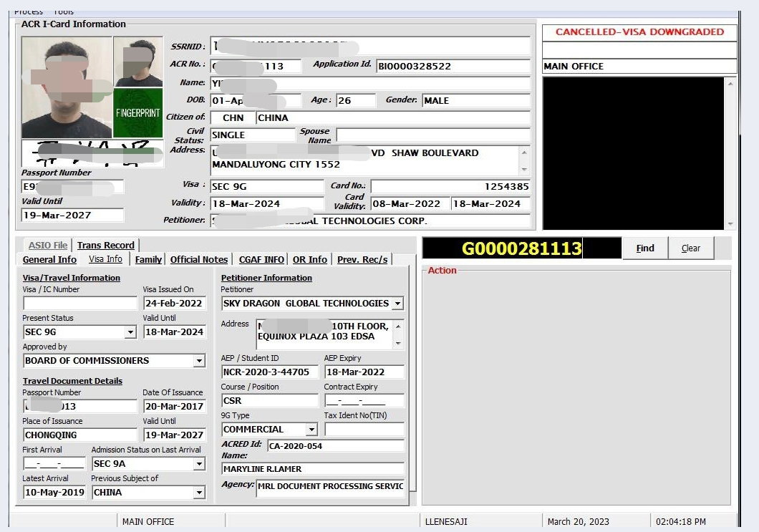The width and height of the screenshot is (759, 532).
Task: Expand the Present Status dropdown
Action: point(130,332)
